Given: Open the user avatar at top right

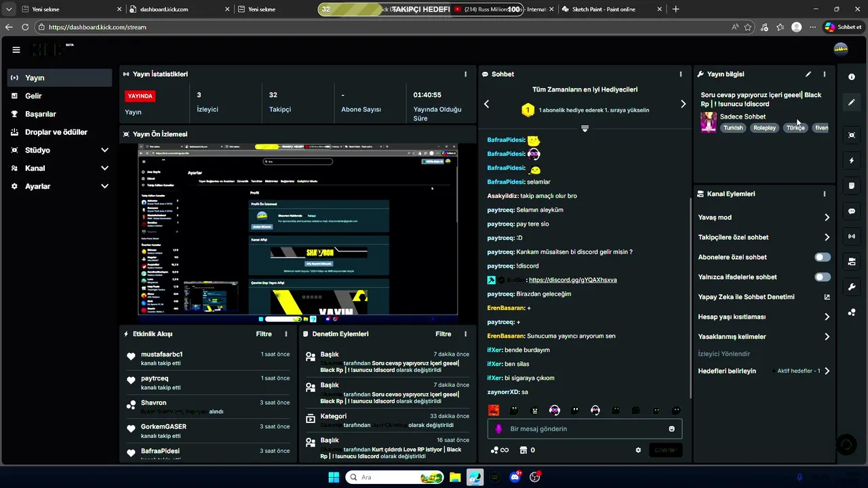Looking at the screenshot, I should pos(841,49).
